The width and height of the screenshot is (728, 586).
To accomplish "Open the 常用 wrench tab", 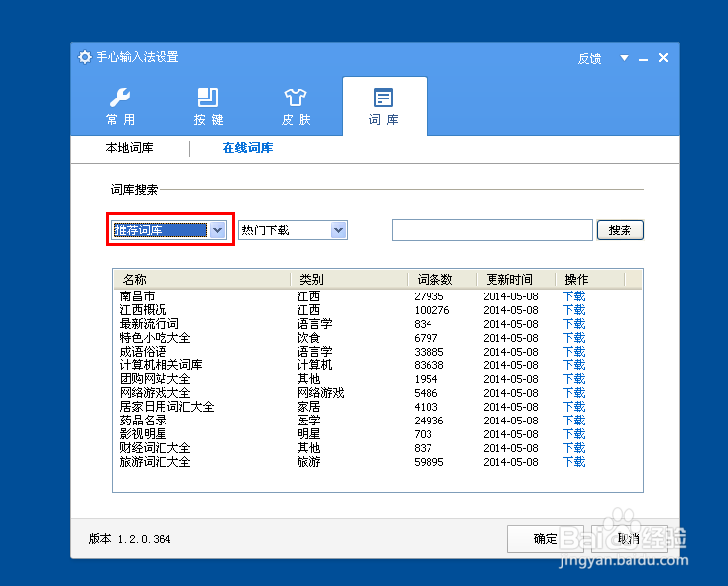I will click(x=121, y=106).
